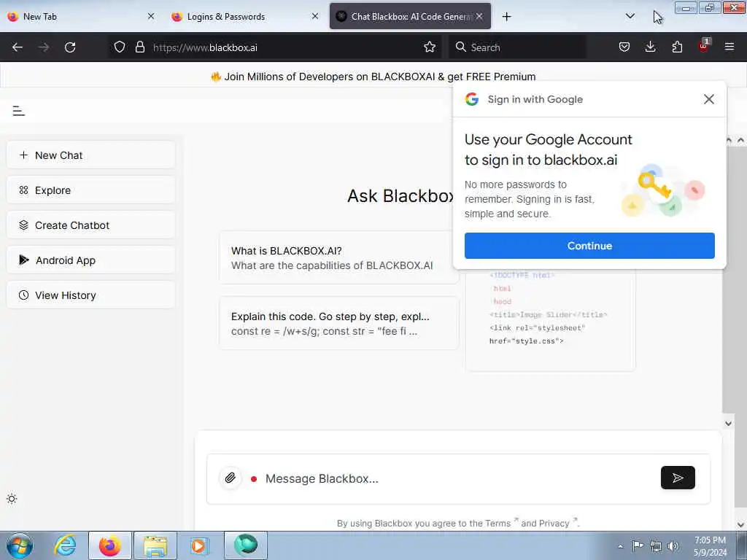
Task: Select the Chat Blackbox tab
Action: tap(410, 16)
